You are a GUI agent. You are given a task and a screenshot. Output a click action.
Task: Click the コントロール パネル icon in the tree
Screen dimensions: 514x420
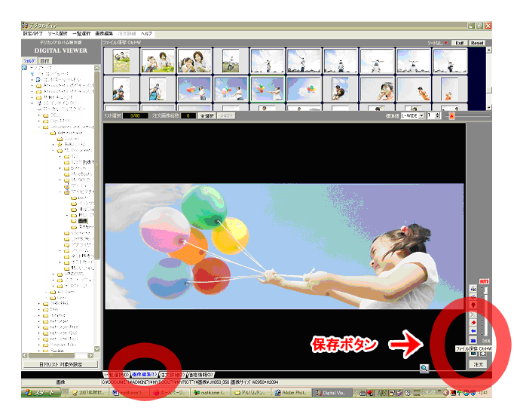point(38,80)
